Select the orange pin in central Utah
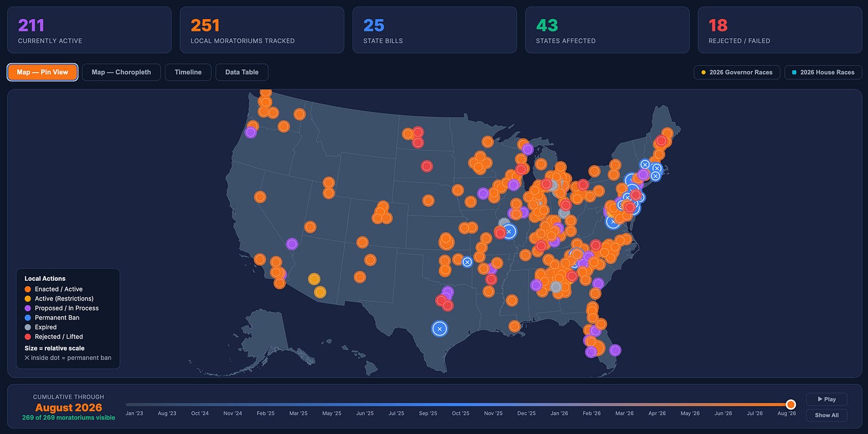868x434 pixels. (x=310, y=227)
